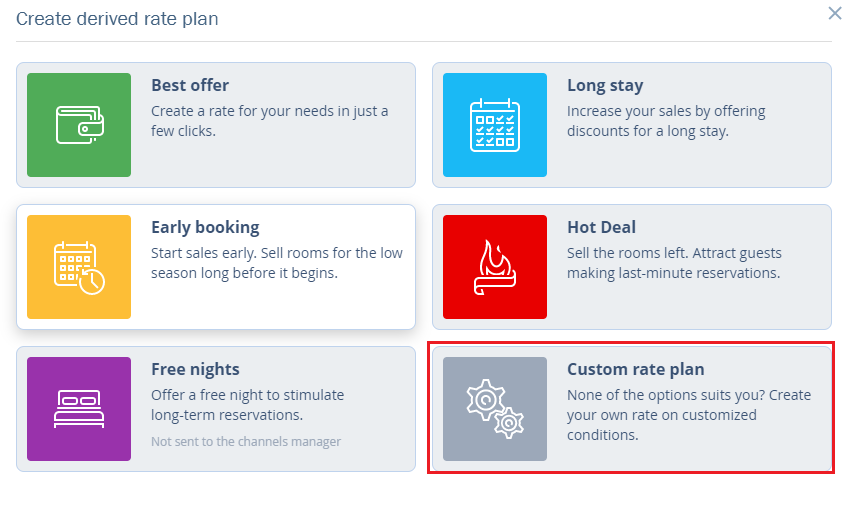Click 'None of the options suits you?' description
This screenshot has height=511, width=850.
[x=689, y=415]
